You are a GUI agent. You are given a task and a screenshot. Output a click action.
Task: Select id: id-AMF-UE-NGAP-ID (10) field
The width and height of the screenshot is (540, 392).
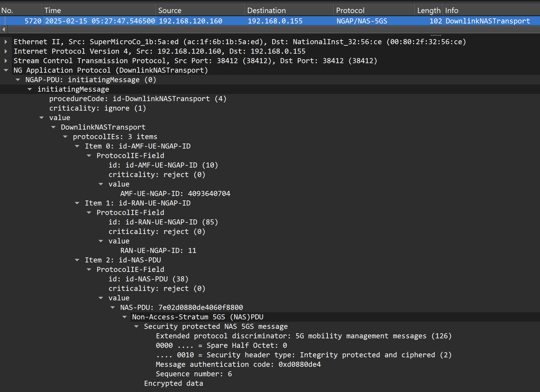163,165
